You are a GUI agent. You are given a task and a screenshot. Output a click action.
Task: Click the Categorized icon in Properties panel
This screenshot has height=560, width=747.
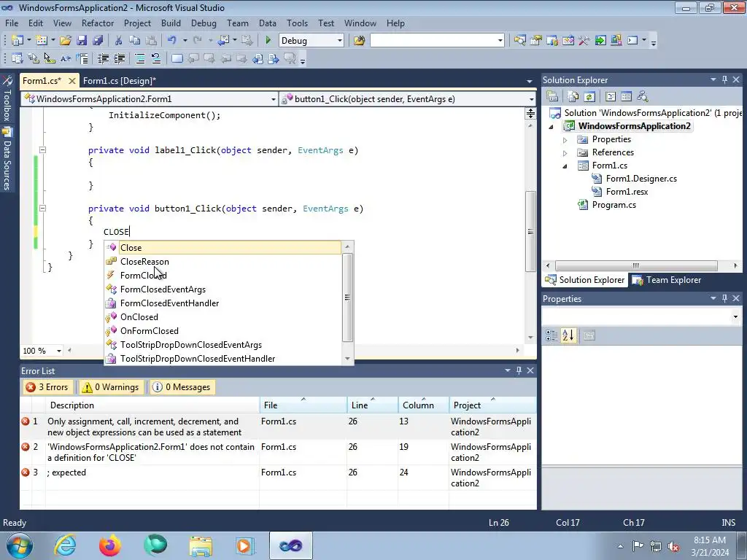pyautogui.click(x=551, y=335)
